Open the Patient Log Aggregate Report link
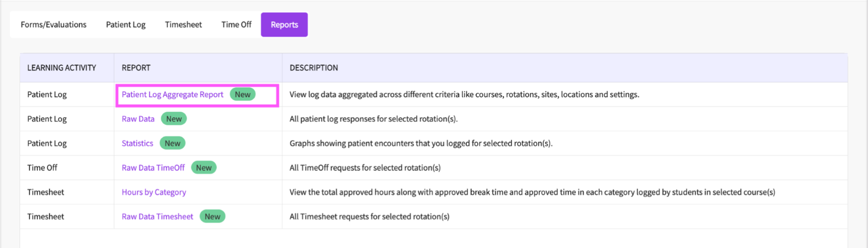The image size is (868, 248). click(x=172, y=94)
